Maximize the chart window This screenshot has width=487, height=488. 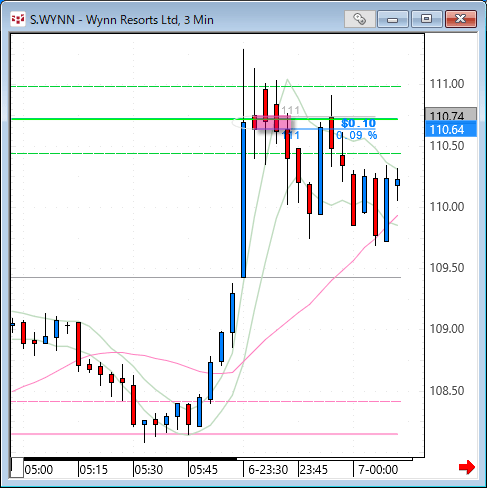pos(426,19)
